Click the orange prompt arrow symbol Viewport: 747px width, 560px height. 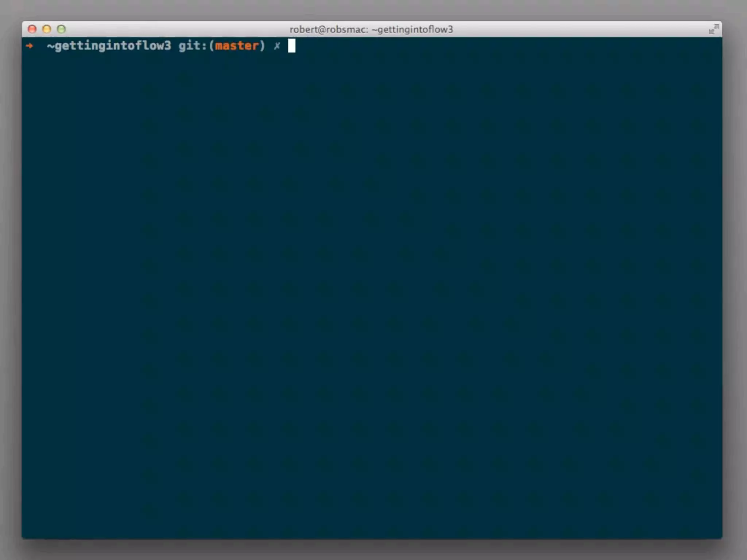tap(30, 46)
